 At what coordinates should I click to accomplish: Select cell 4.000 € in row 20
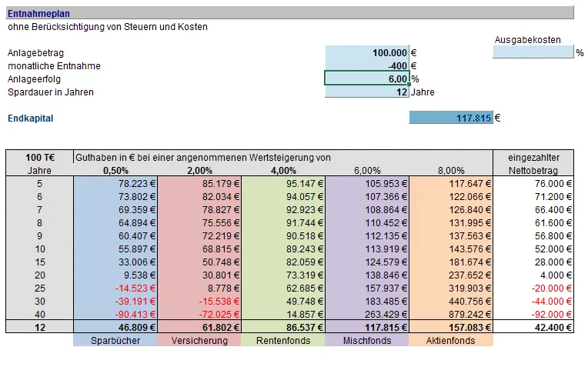533,275
